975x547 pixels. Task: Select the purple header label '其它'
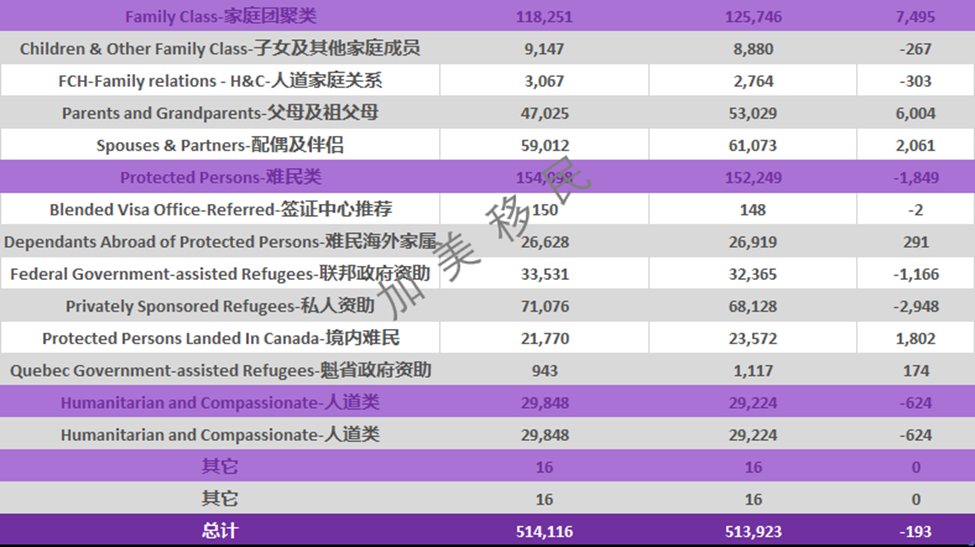point(219,467)
